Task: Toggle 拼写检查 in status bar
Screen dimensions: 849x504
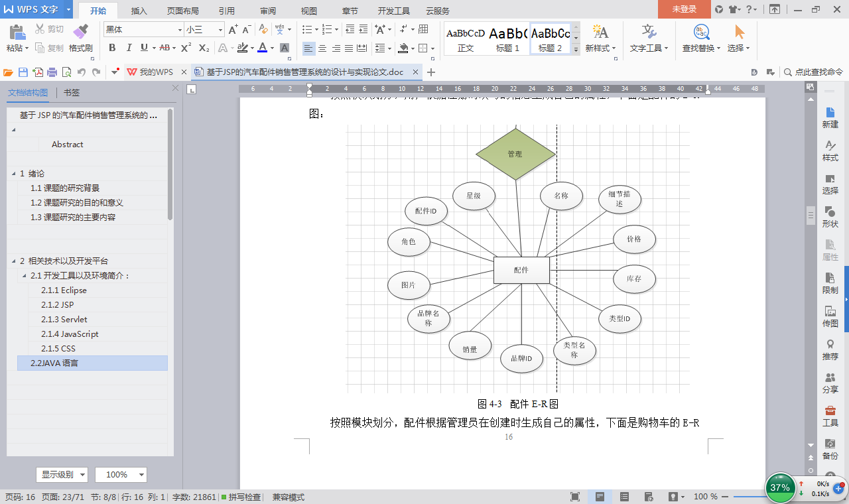Action: pyautogui.click(x=241, y=497)
